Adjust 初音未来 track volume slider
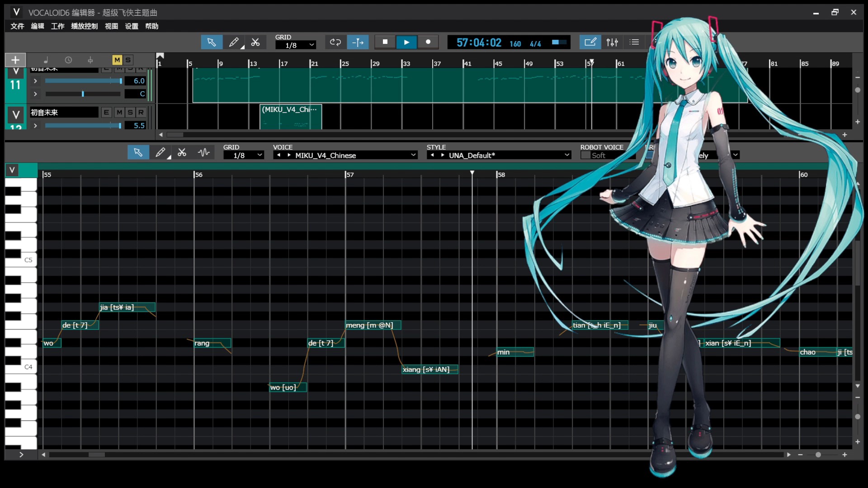 pyautogui.click(x=83, y=126)
